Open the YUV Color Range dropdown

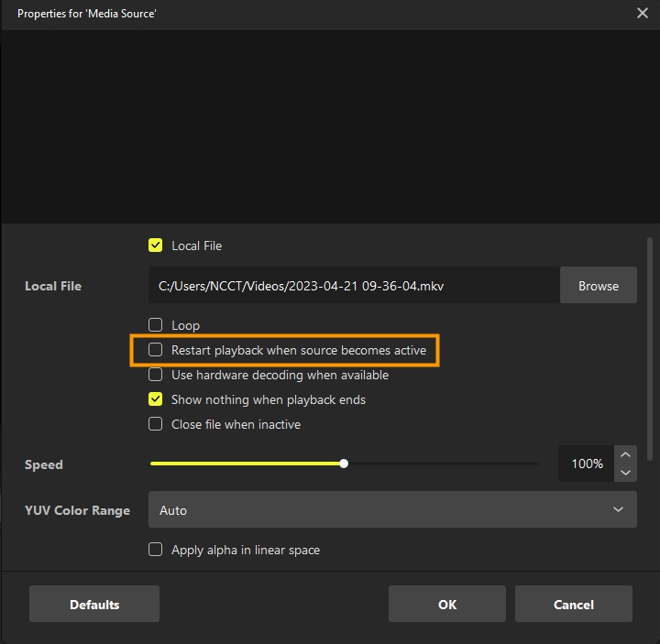click(392, 509)
